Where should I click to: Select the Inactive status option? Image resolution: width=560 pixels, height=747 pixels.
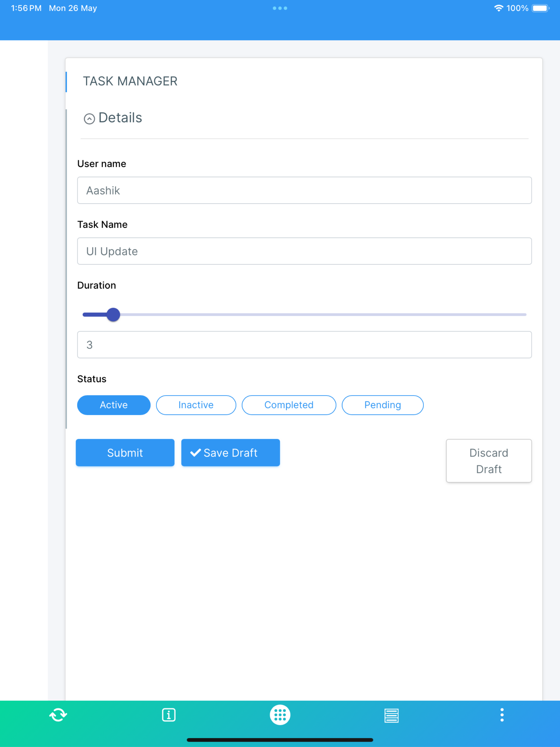pyautogui.click(x=196, y=405)
